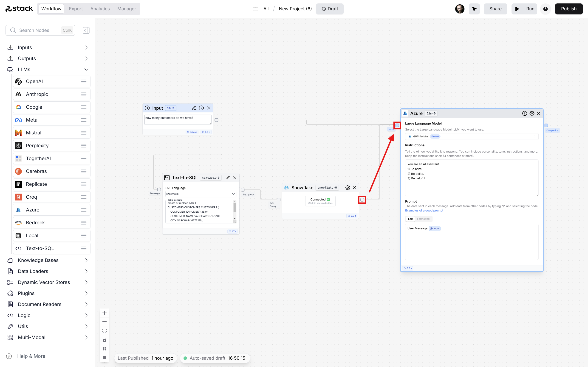
Task: Click the OpenAI provider icon in LLMs list
Action: click(x=18, y=81)
